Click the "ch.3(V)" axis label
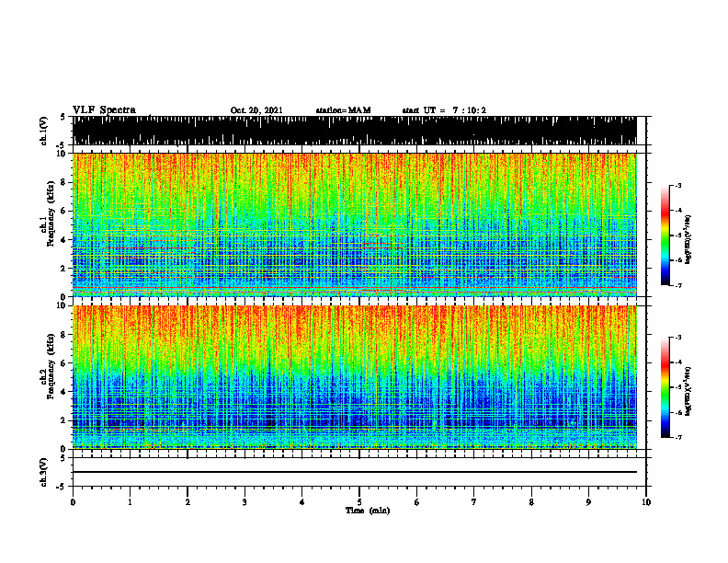The width and height of the screenshot is (728, 563). 43,472
